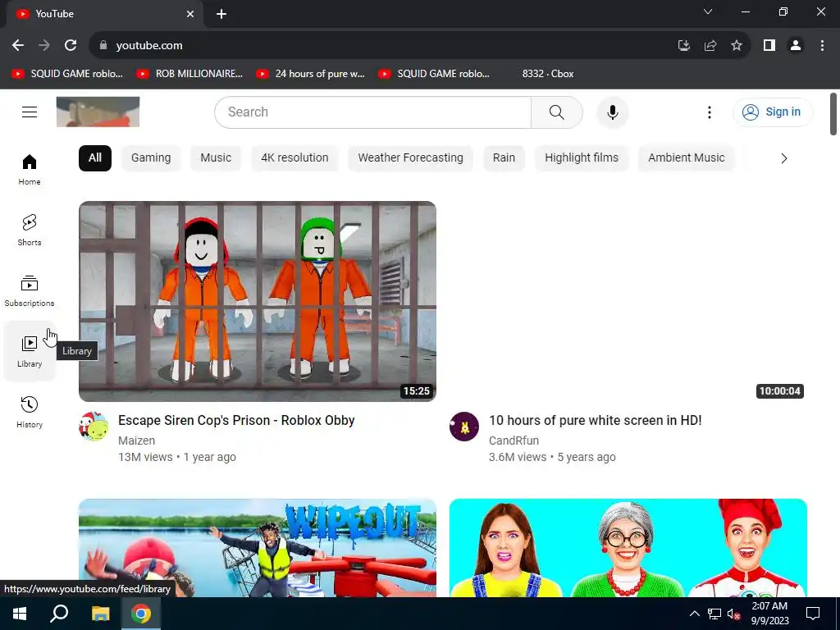Open 24 hours of pure w... bookmark

point(311,74)
